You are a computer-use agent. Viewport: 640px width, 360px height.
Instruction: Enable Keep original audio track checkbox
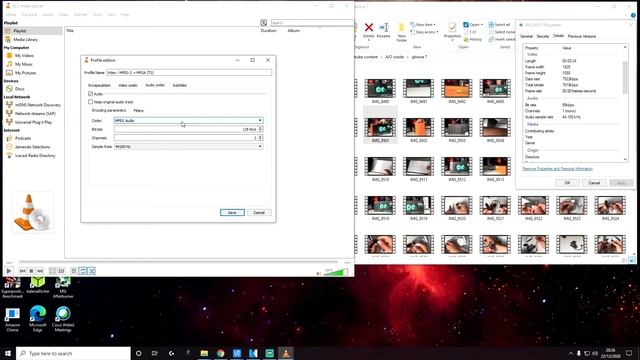coord(91,102)
